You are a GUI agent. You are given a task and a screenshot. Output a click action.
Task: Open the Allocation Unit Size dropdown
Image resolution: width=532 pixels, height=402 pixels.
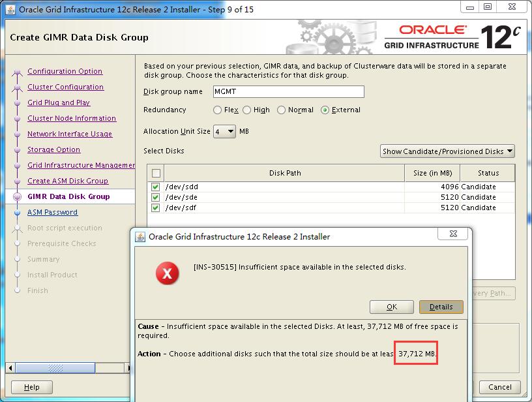(x=224, y=131)
